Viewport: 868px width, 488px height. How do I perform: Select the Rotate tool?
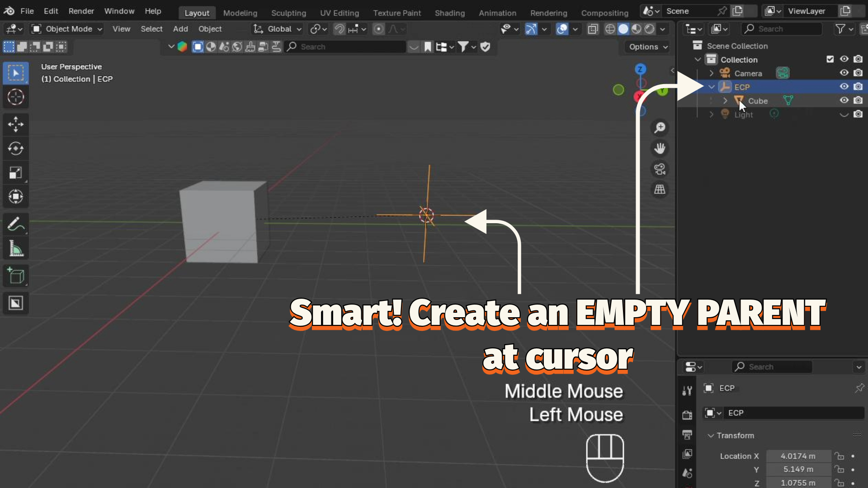click(16, 149)
